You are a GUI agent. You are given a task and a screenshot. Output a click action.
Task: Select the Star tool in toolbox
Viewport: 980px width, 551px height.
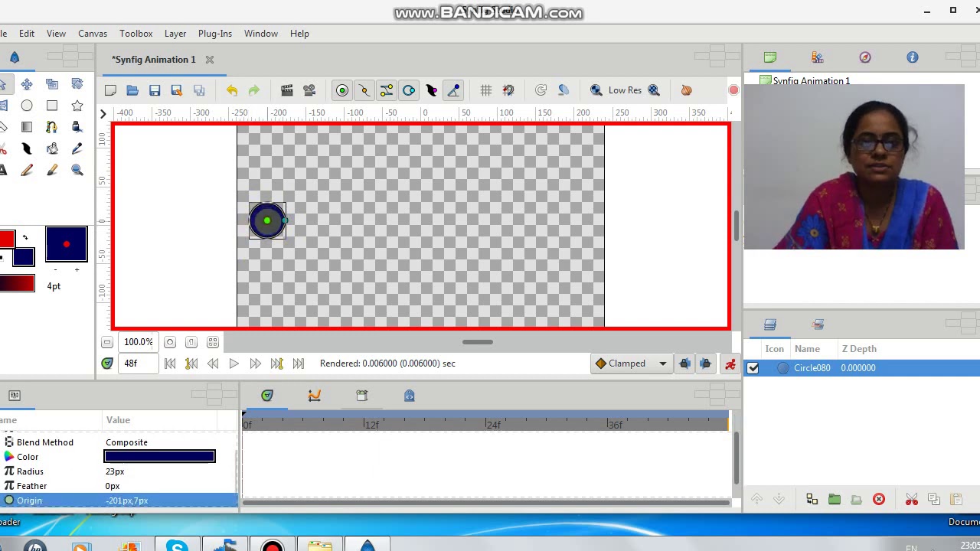pos(77,106)
